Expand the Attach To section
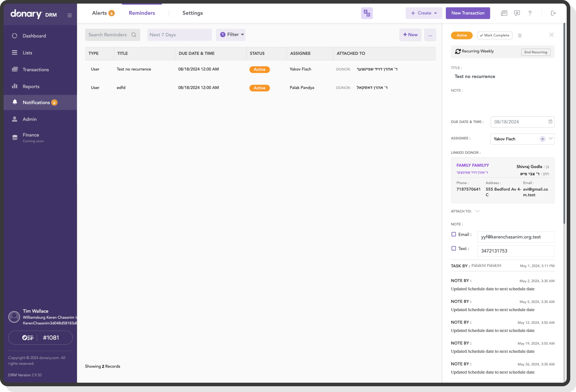The width and height of the screenshot is (576, 392). (477, 211)
